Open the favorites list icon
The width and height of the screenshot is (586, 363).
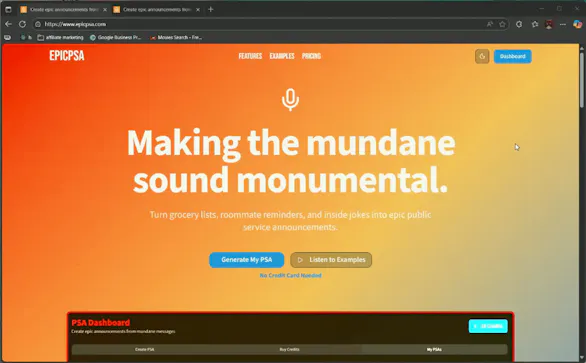535,24
